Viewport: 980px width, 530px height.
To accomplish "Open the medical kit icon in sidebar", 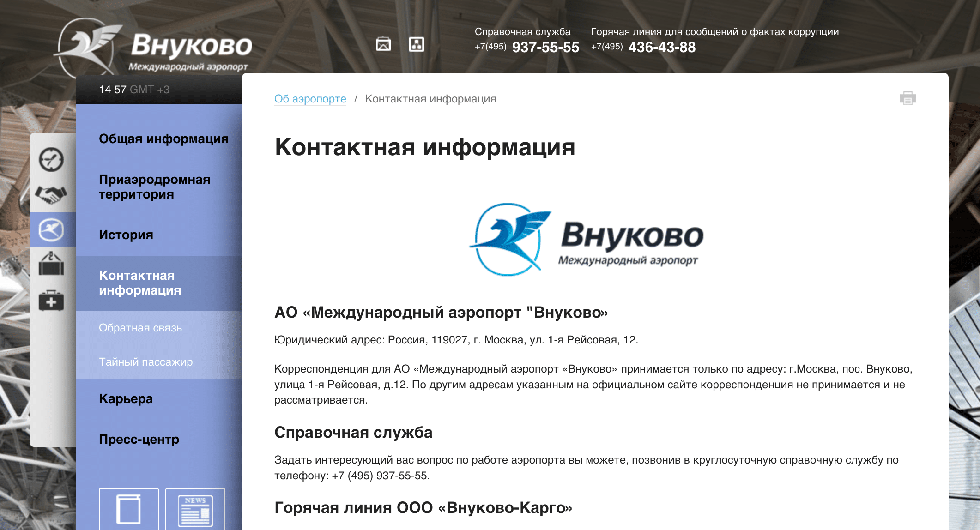I will click(51, 301).
